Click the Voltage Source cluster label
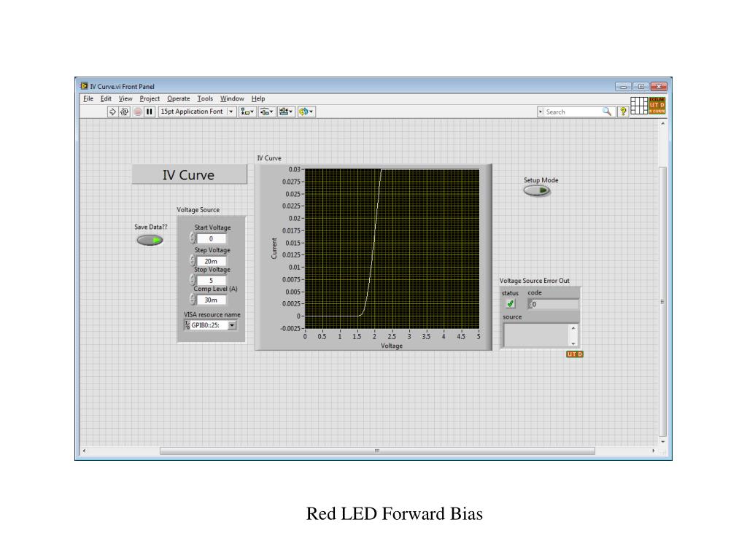 (x=198, y=209)
